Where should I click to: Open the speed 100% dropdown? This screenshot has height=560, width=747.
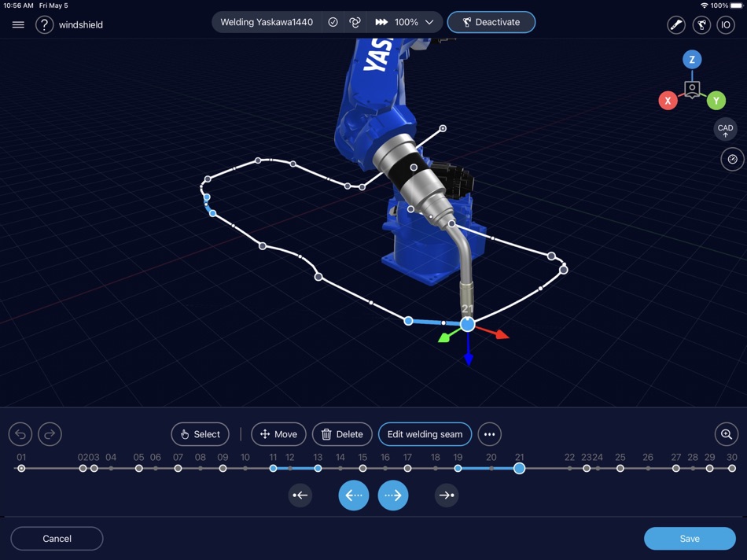[404, 22]
